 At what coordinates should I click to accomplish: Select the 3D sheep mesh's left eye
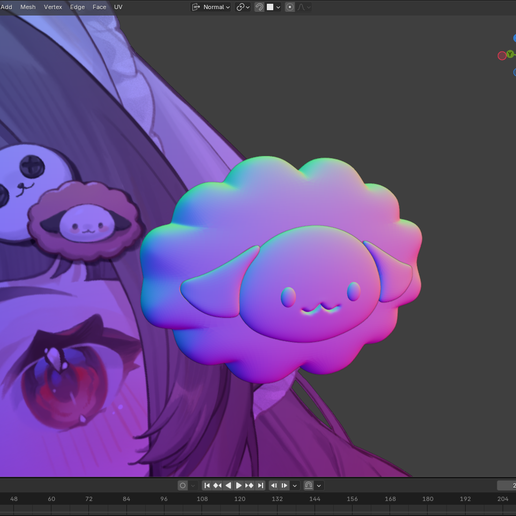(x=288, y=297)
